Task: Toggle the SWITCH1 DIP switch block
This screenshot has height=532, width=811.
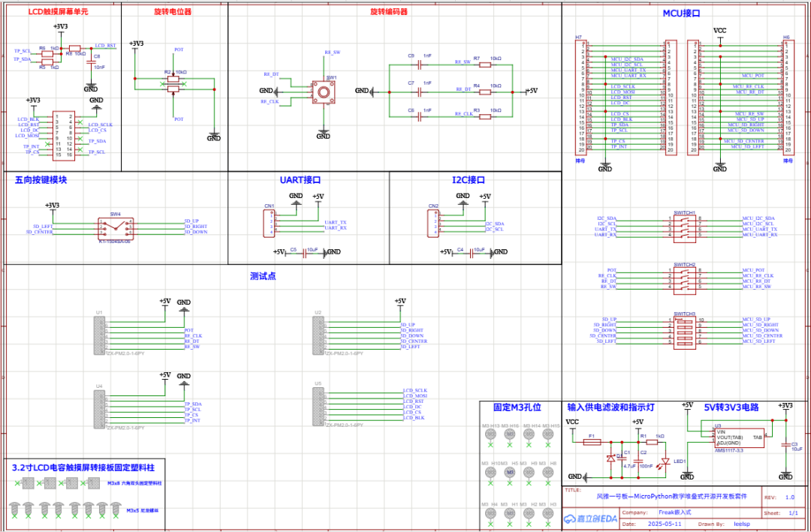Action: coord(684,227)
